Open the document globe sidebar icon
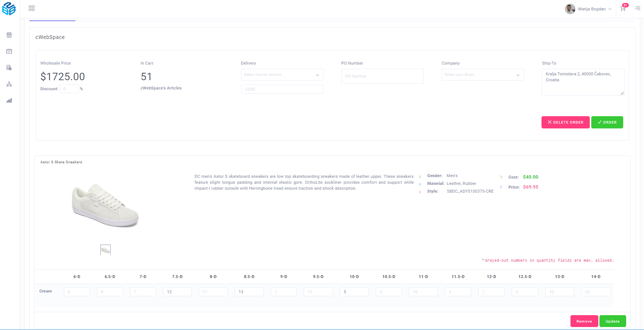Screen dimensions: 644x330 pos(9,68)
